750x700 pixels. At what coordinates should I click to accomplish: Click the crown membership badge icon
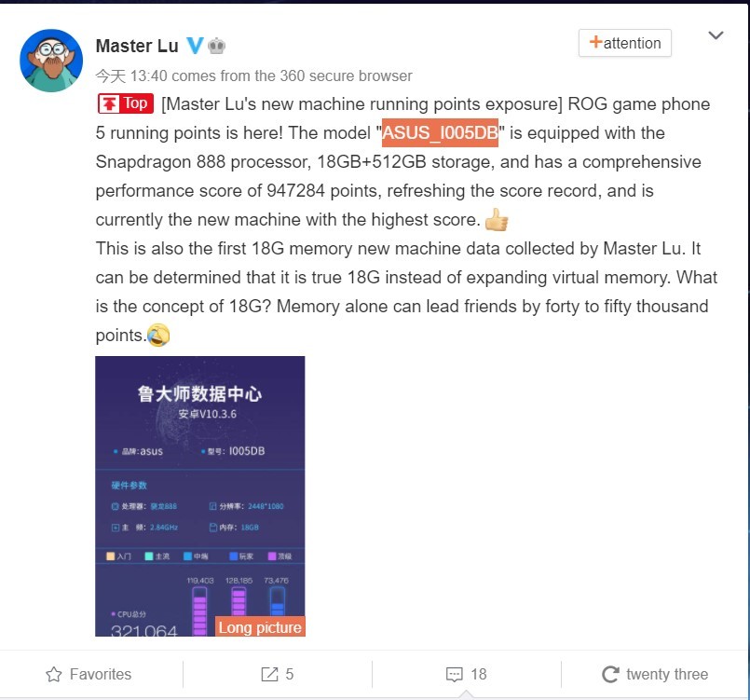[217, 46]
